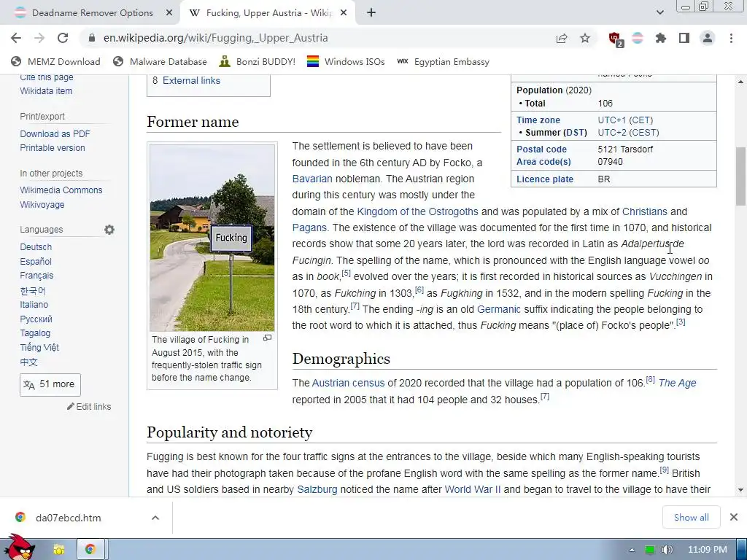Open the Bonzi BUDDY! bookmark
The width and height of the screenshot is (747, 560).
(258, 62)
